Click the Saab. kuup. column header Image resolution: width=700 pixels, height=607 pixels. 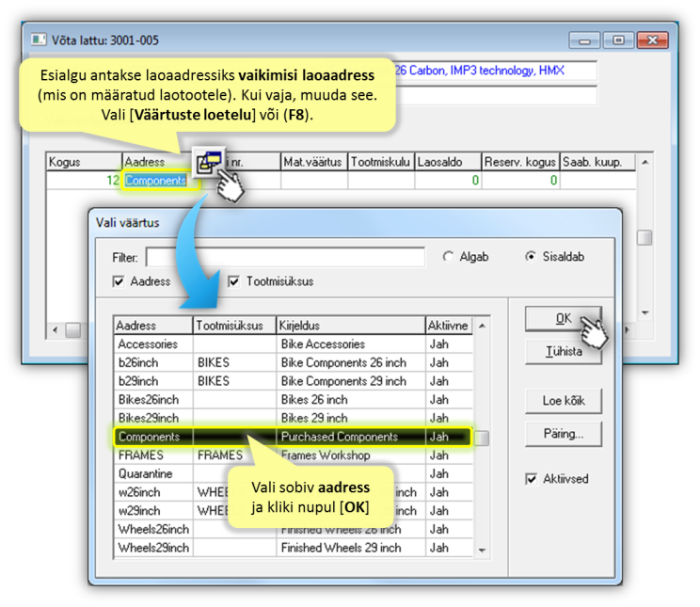(597, 162)
